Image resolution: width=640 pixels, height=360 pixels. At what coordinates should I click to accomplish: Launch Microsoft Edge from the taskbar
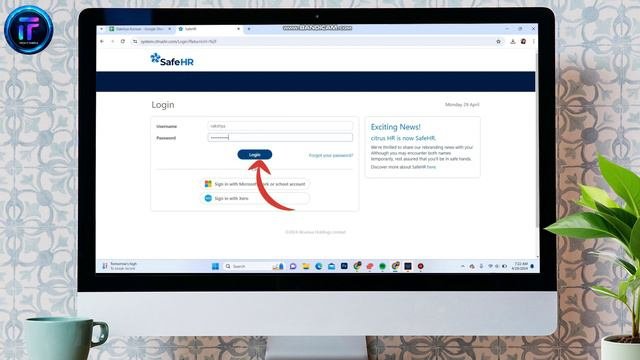pyautogui.click(x=318, y=267)
